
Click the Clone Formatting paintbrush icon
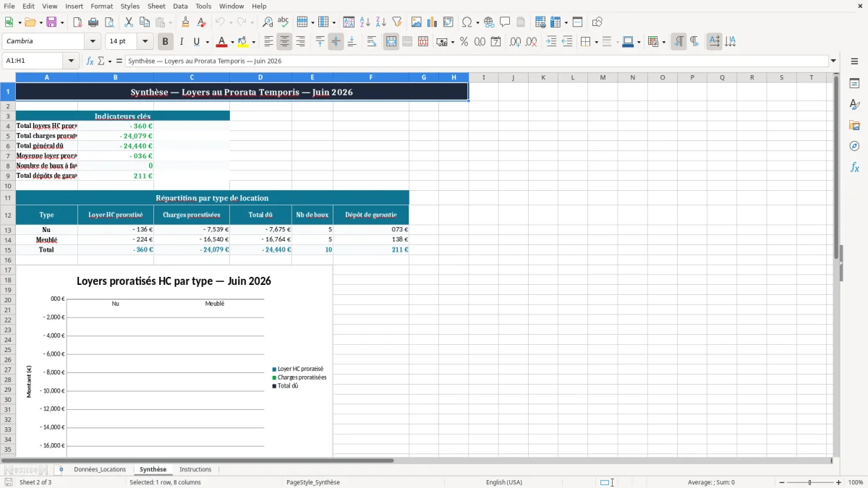coord(186,22)
